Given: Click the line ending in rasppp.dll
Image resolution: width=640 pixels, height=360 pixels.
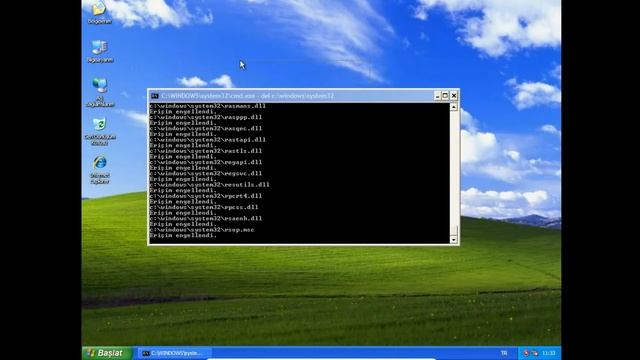Looking at the screenshot, I should pyautogui.click(x=206, y=117).
